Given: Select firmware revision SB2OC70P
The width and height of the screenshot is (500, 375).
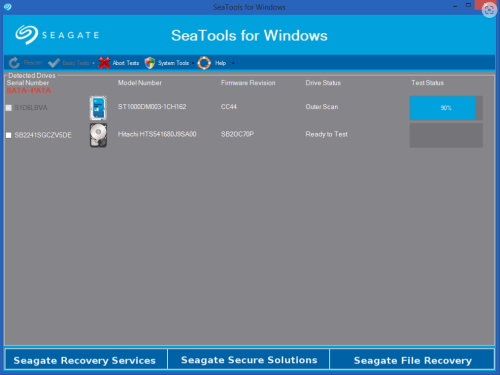Looking at the screenshot, I should 237,134.
